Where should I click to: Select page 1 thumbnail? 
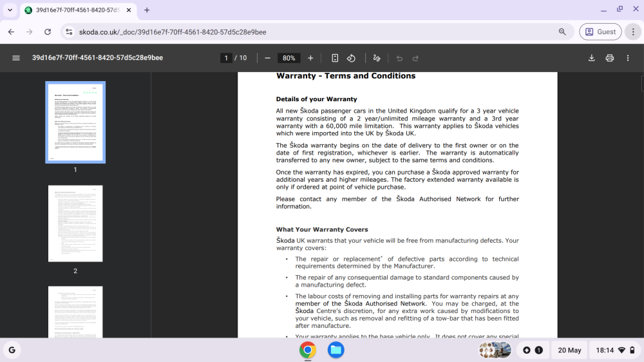click(x=75, y=122)
